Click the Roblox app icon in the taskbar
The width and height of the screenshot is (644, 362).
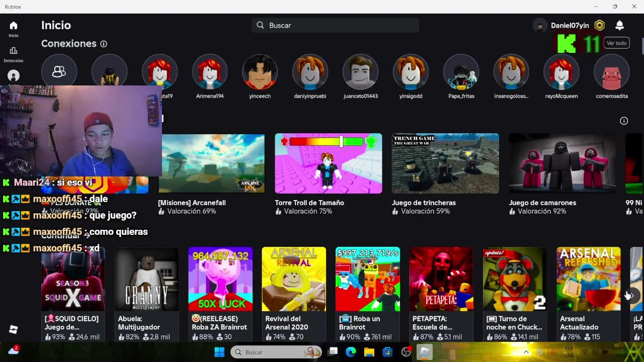coord(425,352)
